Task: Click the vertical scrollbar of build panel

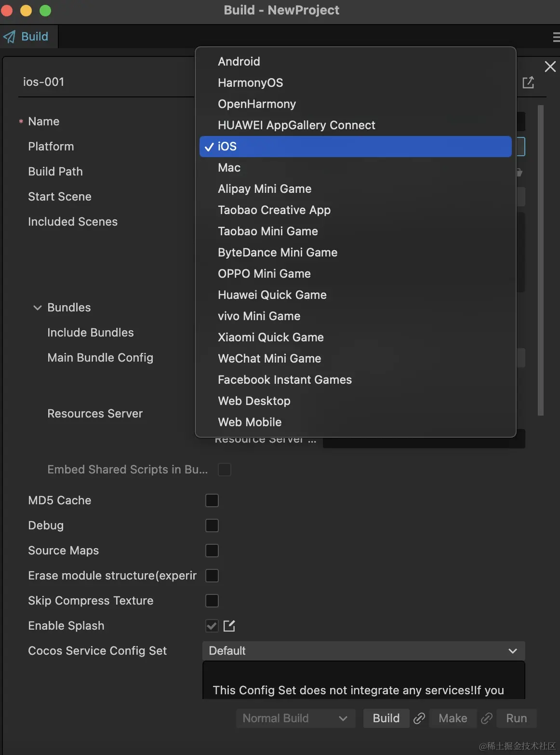Action: (541, 260)
